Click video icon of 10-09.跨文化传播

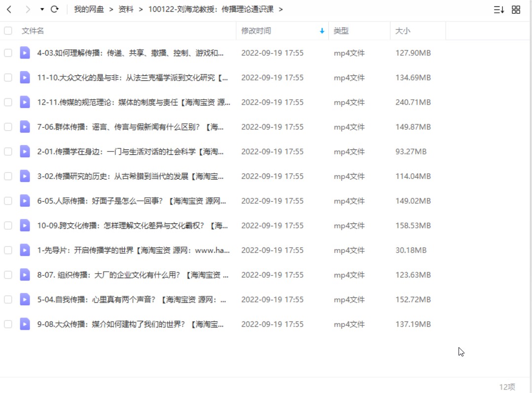[25, 226]
